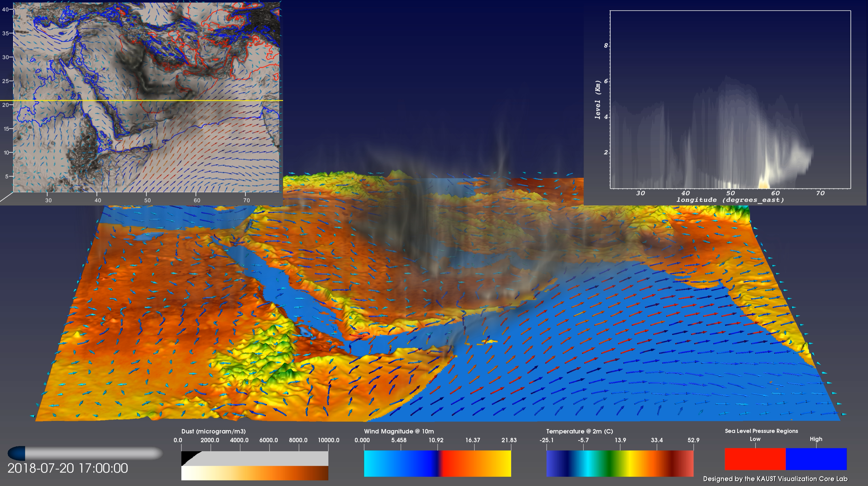868x486 pixels.
Task: Click the Sea Level Pressure Regions title
Action: point(761,431)
